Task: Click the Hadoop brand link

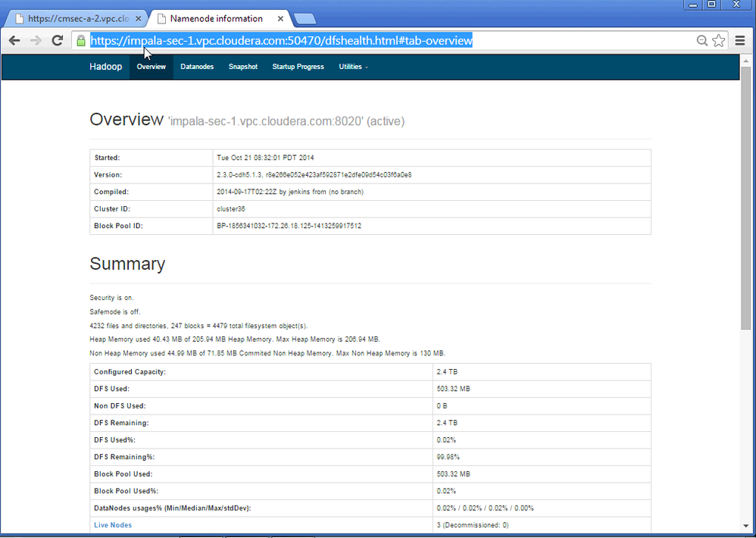Action: point(105,67)
